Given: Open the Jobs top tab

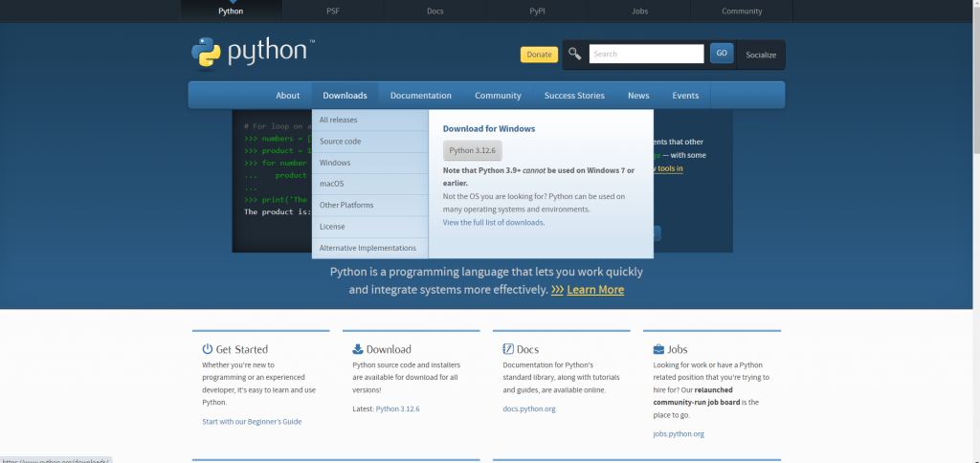Looking at the screenshot, I should (x=639, y=11).
